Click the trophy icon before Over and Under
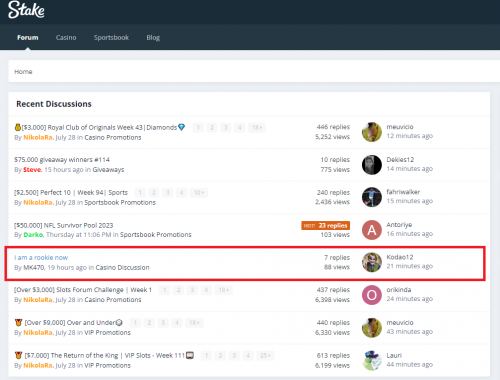Screen dimensions: 500x380 tap(18, 322)
